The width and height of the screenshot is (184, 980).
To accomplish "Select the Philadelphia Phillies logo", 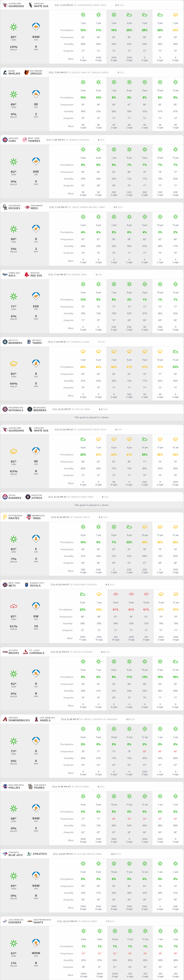I will 5,786.
